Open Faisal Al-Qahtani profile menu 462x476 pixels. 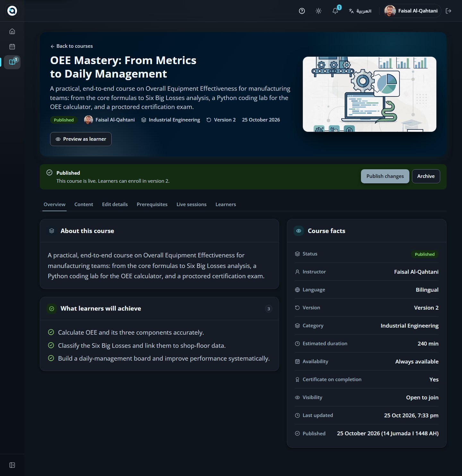pos(412,11)
